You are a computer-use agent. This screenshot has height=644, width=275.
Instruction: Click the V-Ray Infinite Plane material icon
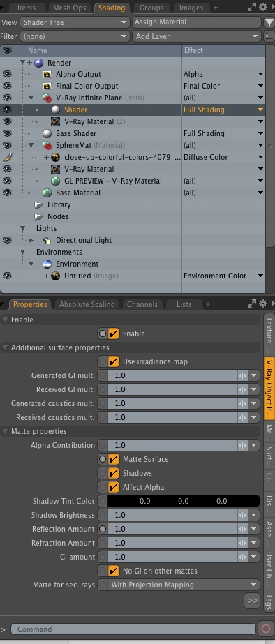tap(47, 98)
